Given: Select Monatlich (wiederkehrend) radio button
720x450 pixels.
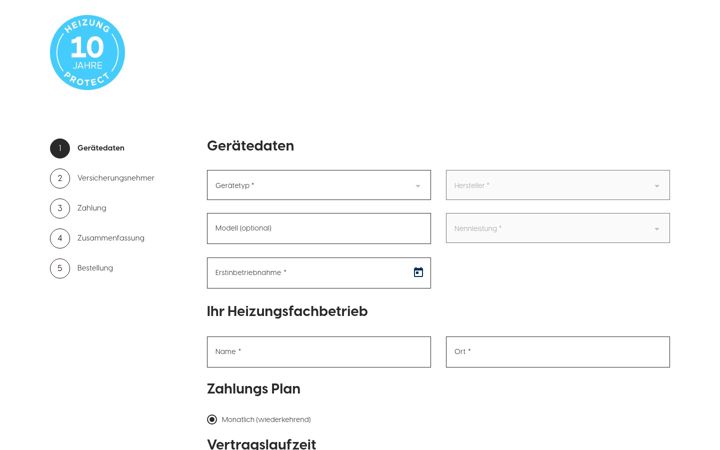Looking at the screenshot, I should click(212, 419).
